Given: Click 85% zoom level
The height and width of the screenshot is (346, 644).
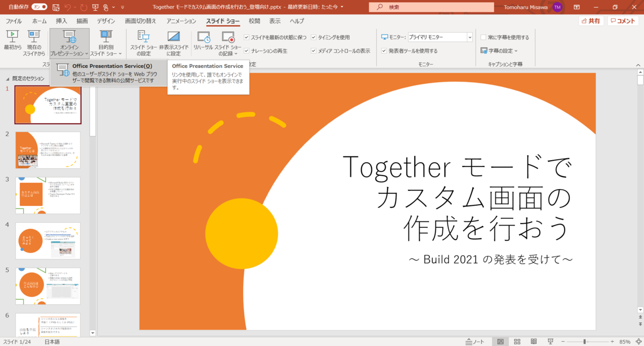Looking at the screenshot, I should tap(625, 342).
